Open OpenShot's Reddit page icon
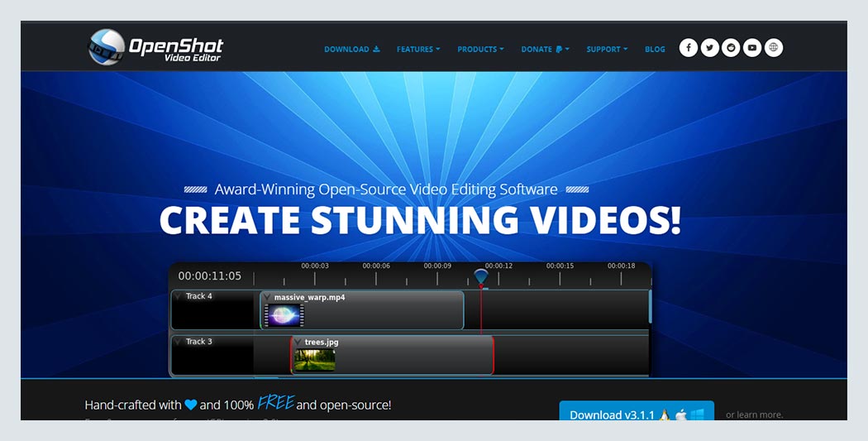 (x=731, y=48)
